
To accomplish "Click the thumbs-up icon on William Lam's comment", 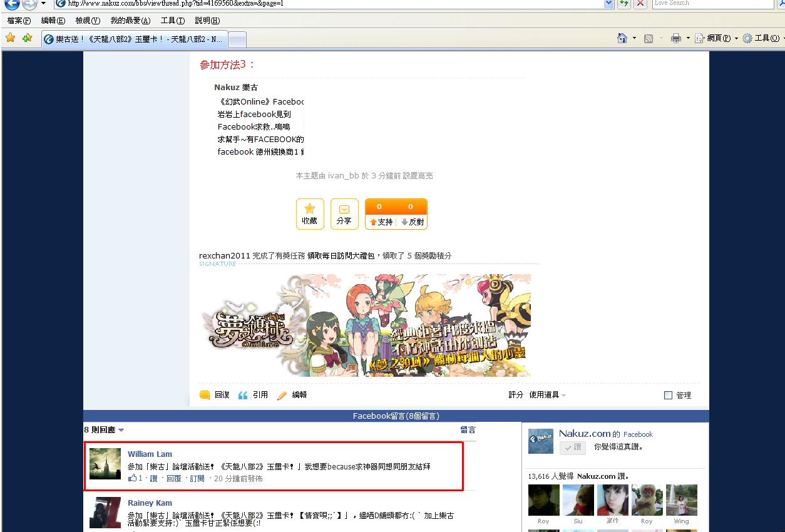I will pyautogui.click(x=132, y=478).
